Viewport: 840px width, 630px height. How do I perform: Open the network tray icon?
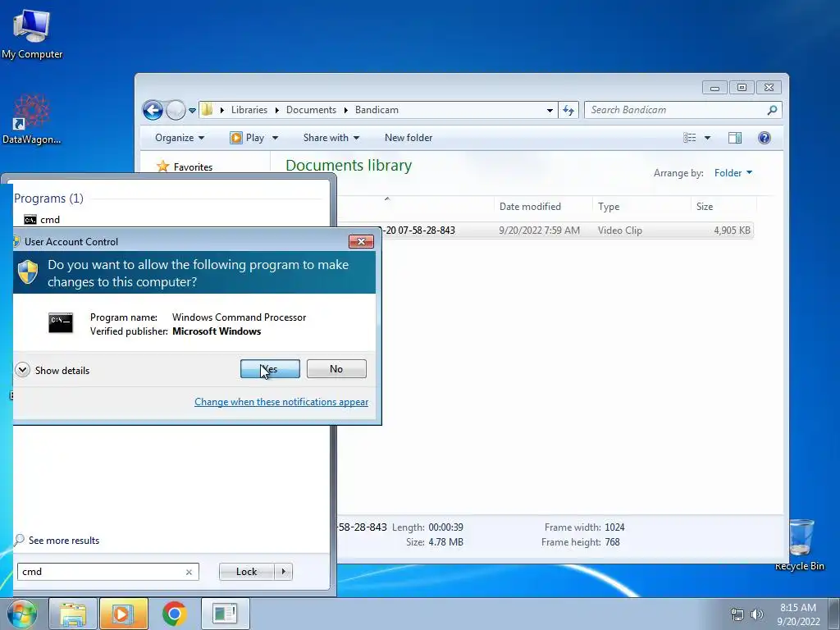[737, 614]
